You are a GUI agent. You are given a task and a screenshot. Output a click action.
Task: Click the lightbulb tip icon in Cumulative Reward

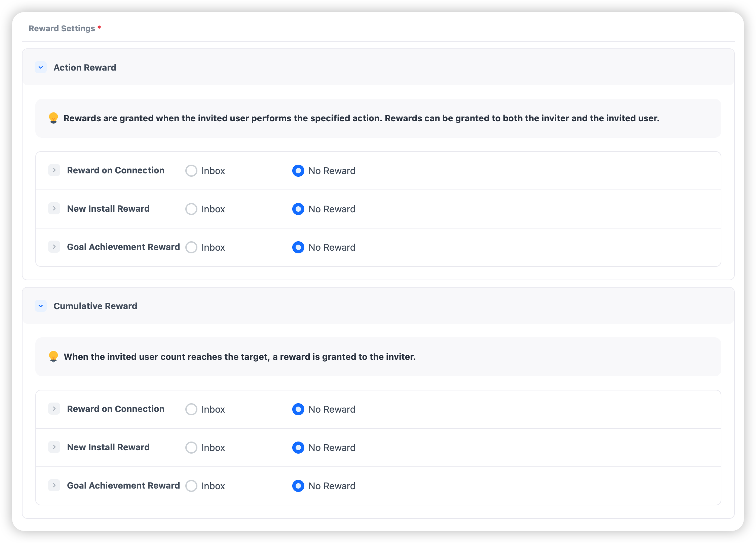point(53,357)
